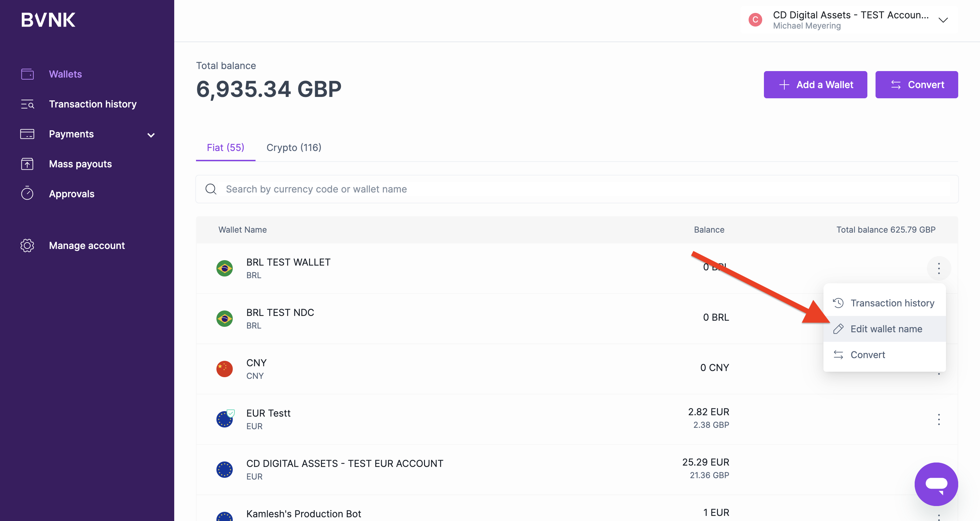
Task: Open the account switcher dropdown arrow
Action: [943, 20]
